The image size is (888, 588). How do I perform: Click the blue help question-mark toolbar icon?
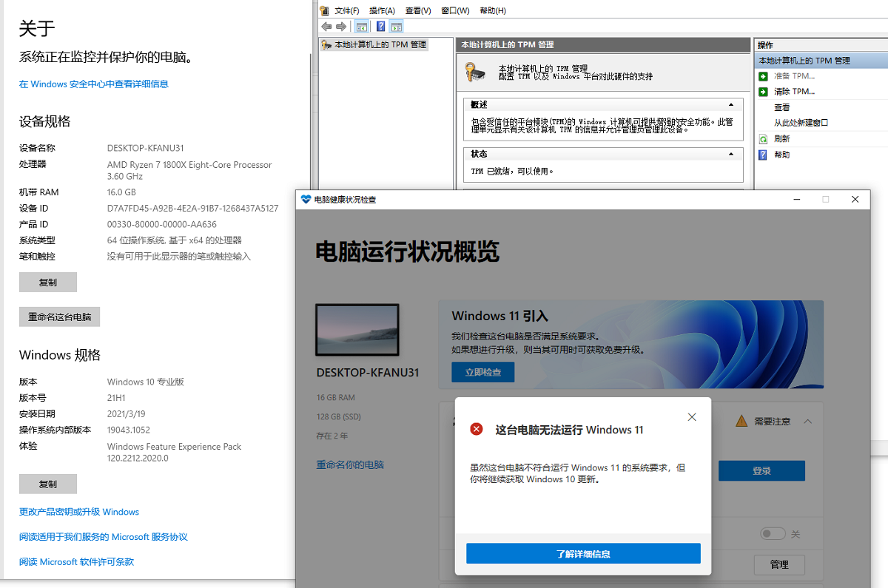click(380, 27)
